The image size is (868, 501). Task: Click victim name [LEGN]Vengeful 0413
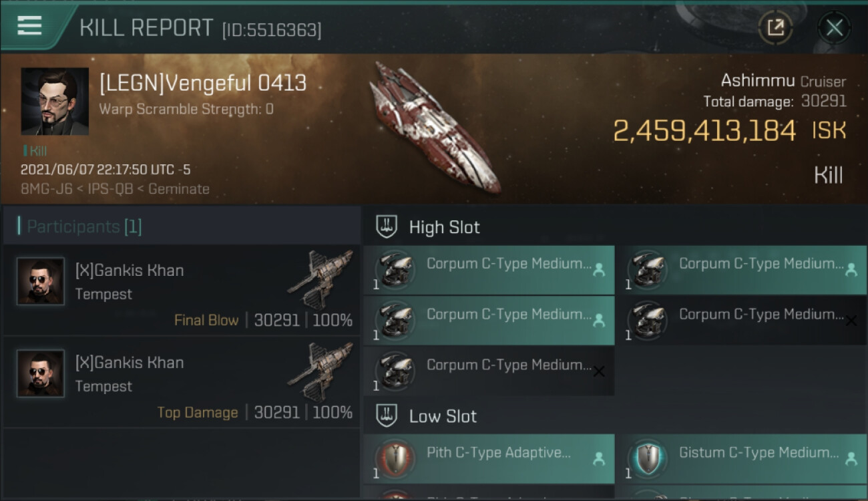tap(202, 83)
